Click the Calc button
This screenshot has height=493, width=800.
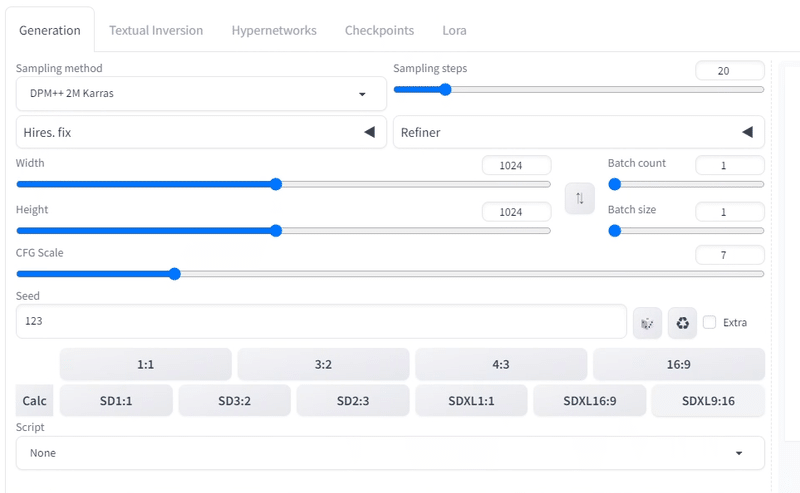point(34,401)
